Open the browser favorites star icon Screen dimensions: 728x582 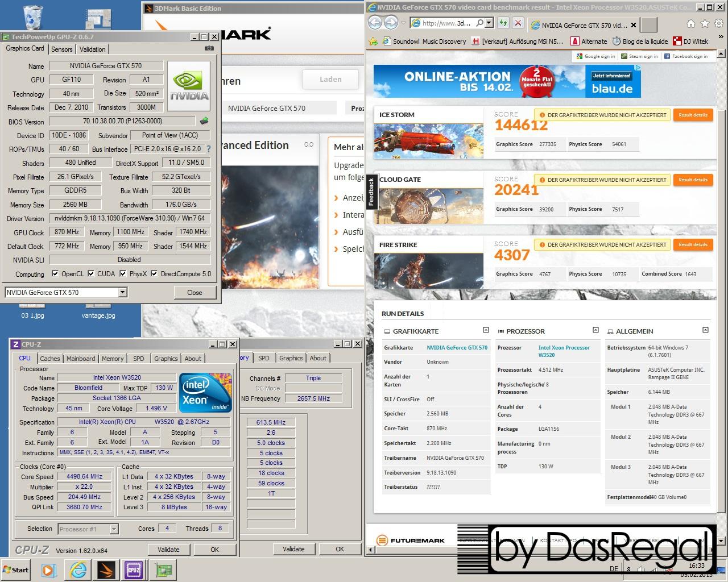coord(704,24)
